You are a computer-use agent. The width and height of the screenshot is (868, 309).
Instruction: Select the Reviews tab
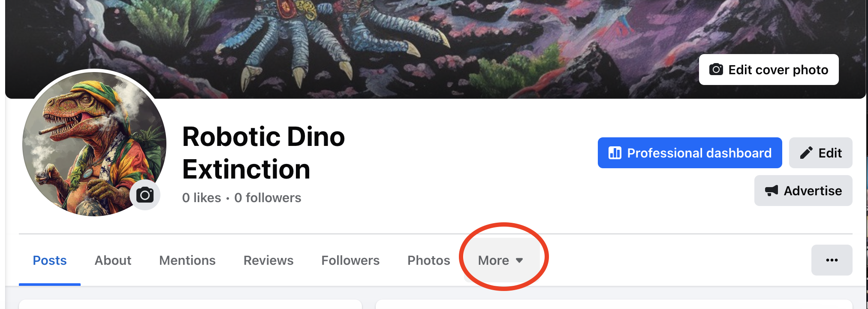268,261
